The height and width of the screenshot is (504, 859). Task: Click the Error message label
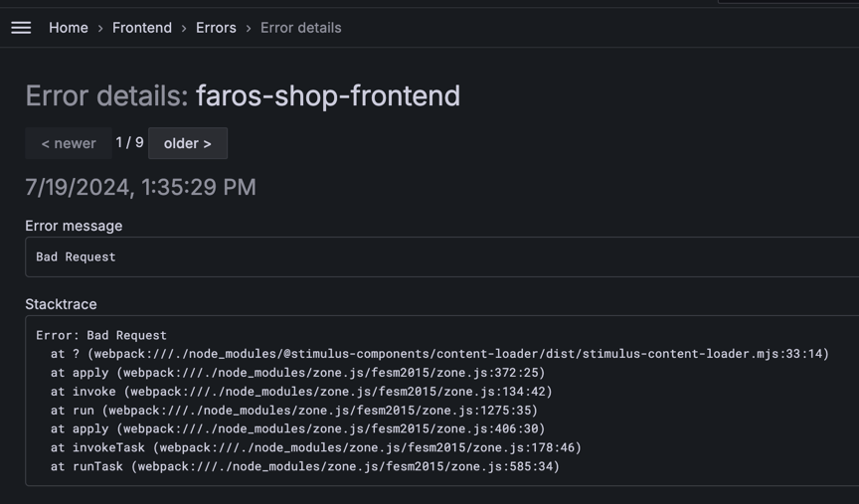point(74,226)
